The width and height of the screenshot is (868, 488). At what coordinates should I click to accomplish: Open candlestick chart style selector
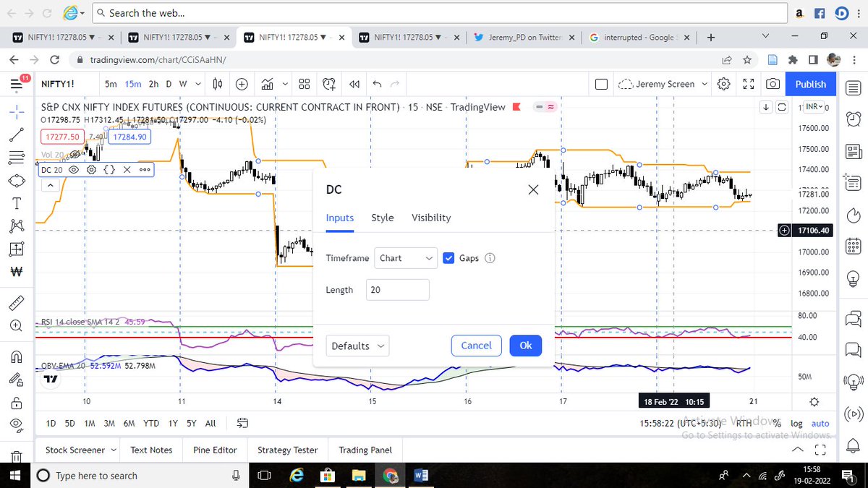coord(218,84)
